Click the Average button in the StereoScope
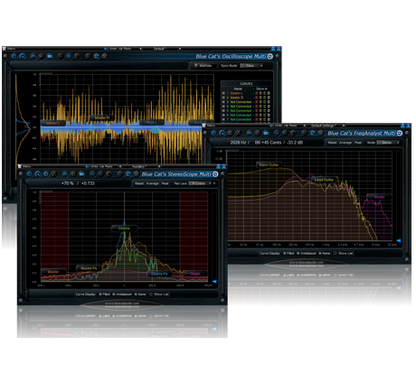The height and width of the screenshot is (376, 416). click(152, 183)
